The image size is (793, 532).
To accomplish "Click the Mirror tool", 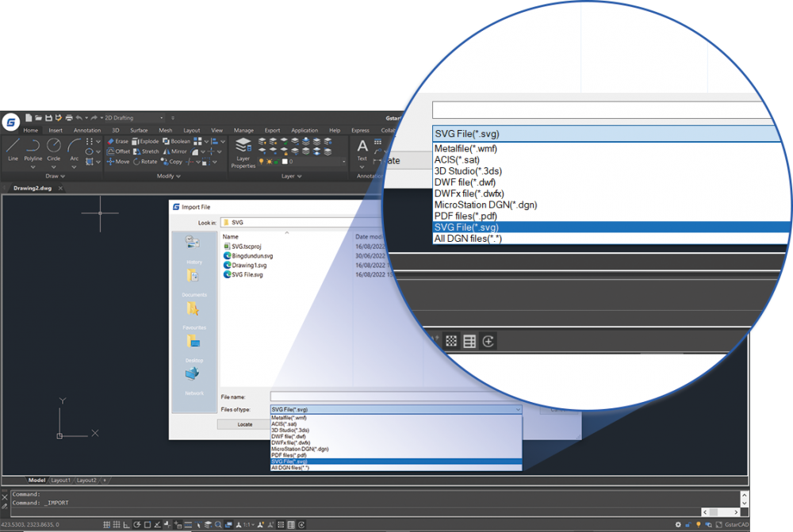I will click(x=175, y=151).
